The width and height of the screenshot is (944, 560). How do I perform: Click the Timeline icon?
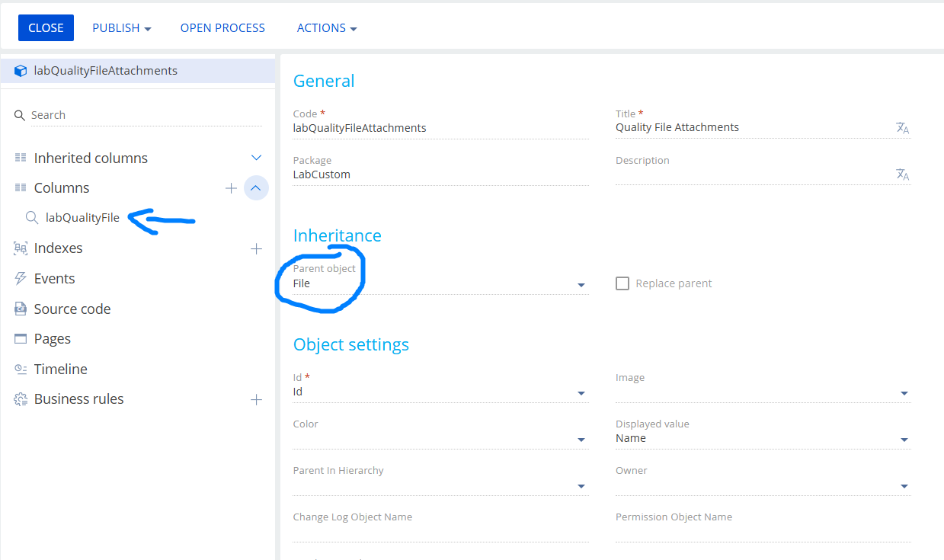click(21, 369)
